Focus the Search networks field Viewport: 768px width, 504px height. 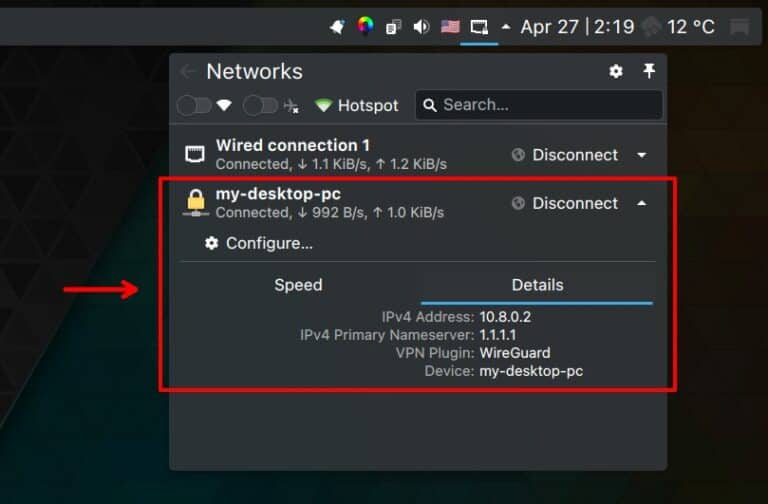539,105
